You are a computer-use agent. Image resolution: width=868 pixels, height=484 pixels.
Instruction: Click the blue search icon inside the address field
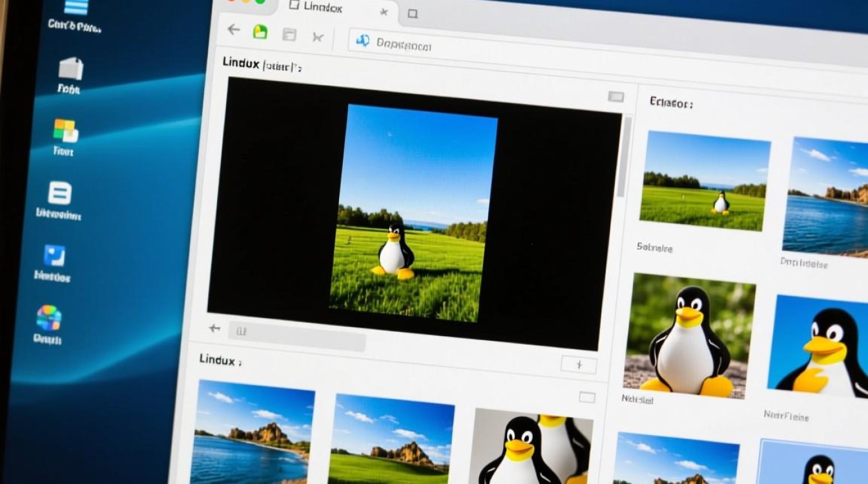point(362,40)
